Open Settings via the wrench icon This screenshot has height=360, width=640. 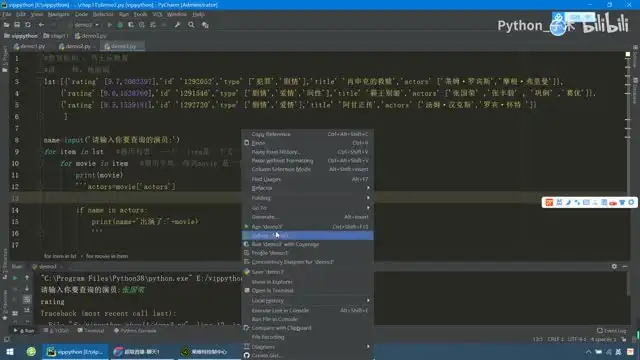(x=178, y=25)
